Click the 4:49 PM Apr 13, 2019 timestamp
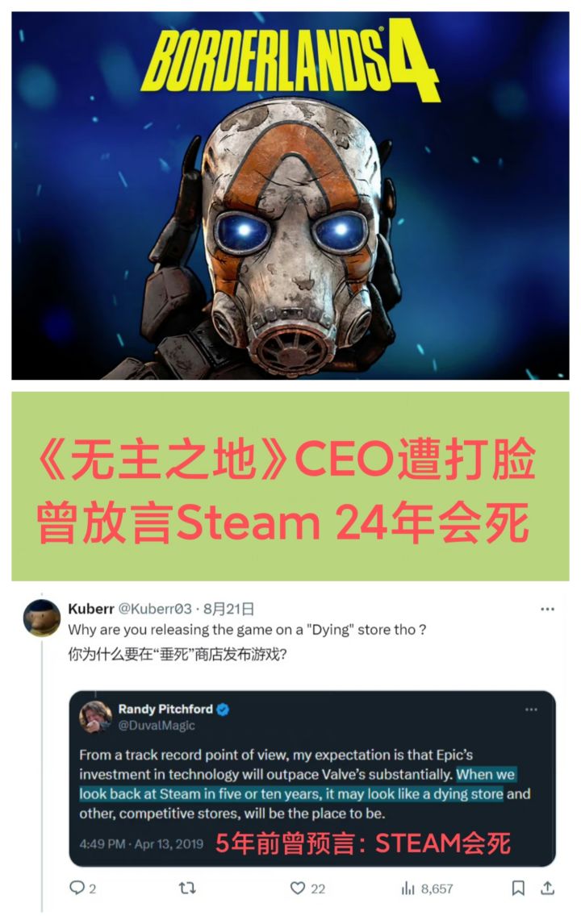Viewport: 581px width, 924px height. 141,844
